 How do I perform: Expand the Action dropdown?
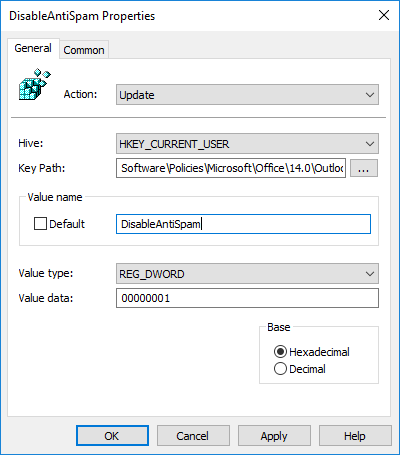(247, 95)
